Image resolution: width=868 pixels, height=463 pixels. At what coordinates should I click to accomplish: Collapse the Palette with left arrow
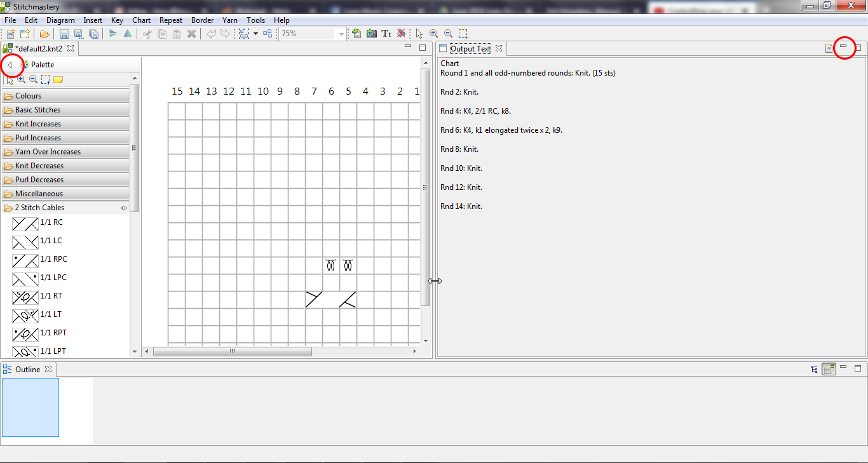point(10,65)
